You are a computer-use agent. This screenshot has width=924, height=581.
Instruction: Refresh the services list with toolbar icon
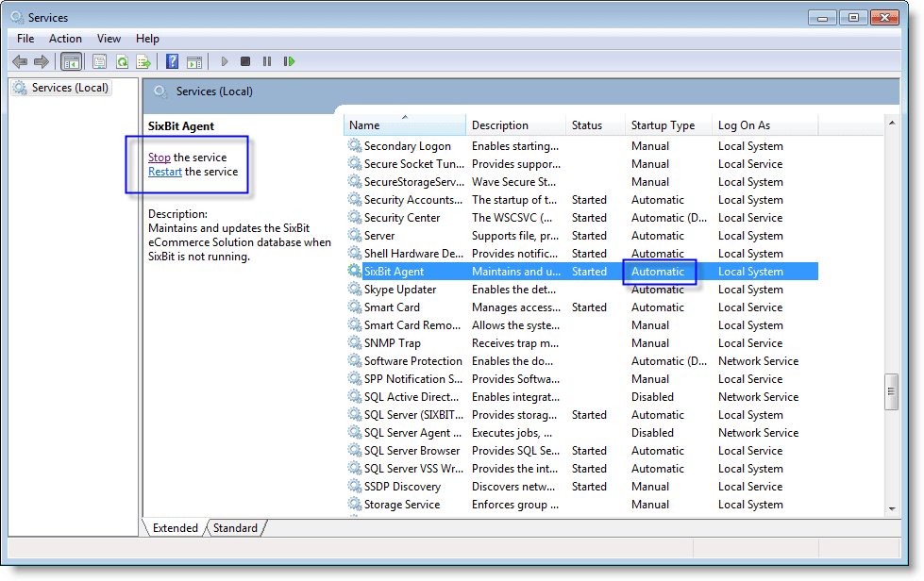click(x=122, y=61)
